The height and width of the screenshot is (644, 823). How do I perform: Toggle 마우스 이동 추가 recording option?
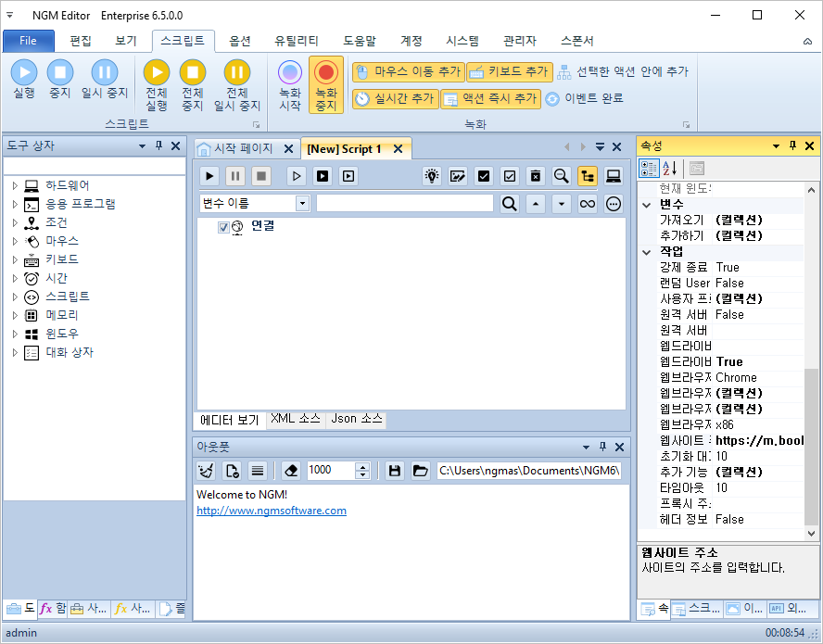pos(409,72)
